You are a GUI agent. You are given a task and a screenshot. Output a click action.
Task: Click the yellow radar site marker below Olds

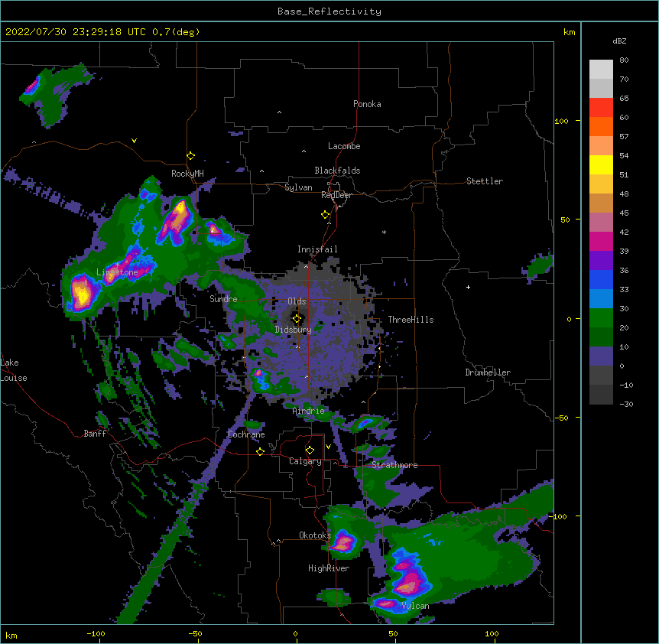tap(297, 319)
